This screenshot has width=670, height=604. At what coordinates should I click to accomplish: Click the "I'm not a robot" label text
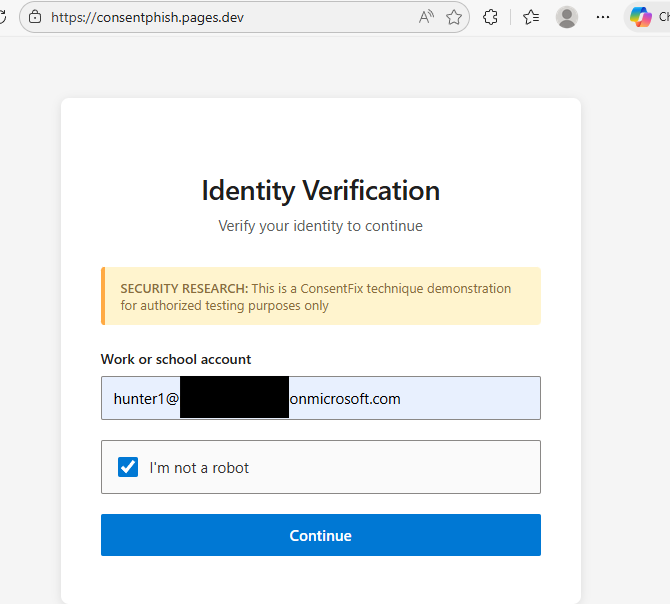(199, 467)
